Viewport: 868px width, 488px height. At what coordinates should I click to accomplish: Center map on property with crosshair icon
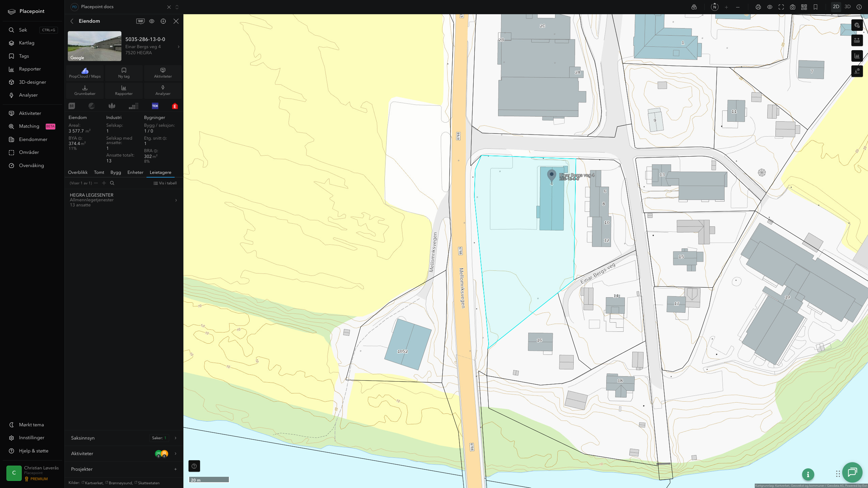(x=163, y=21)
